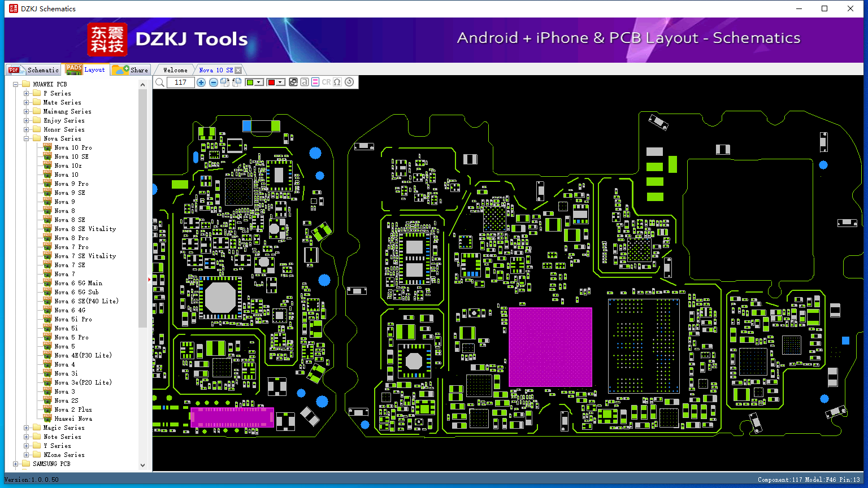Select Nova 10z in the tree
This screenshot has height=488, width=868.
point(68,165)
